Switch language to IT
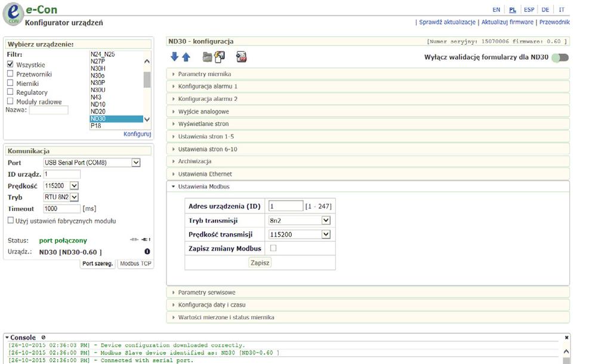This screenshot has height=364, width=611. pos(561,10)
